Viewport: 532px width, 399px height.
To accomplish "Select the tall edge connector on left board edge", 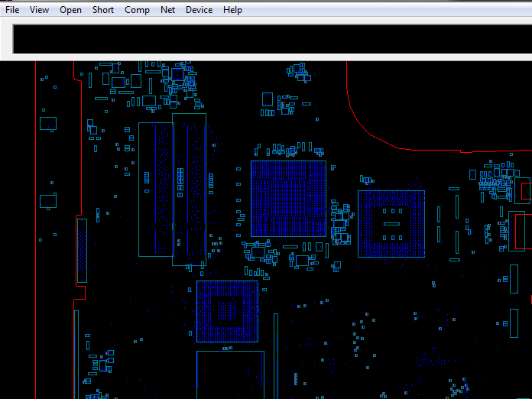I will (x=82, y=251).
